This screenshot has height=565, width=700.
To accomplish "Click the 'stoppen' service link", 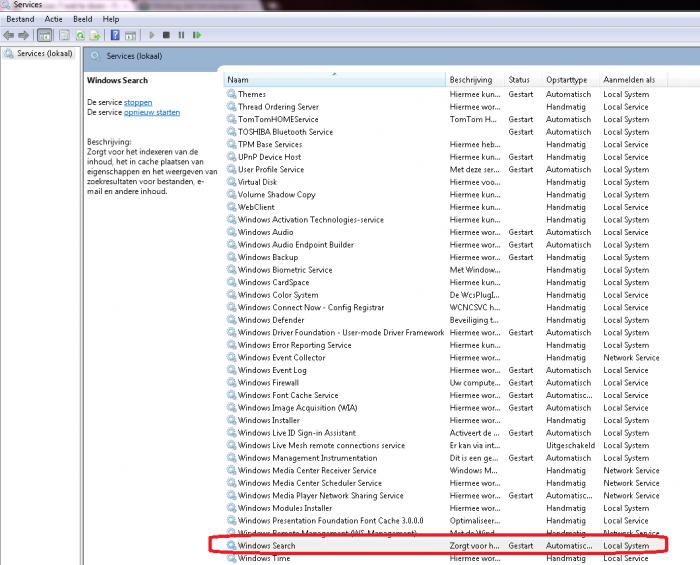I will point(138,102).
